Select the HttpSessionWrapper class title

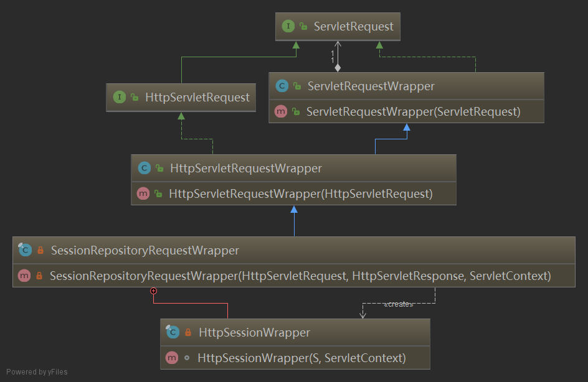tap(254, 332)
